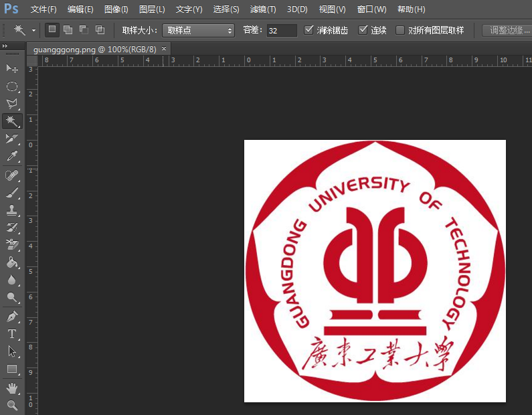This screenshot has width=532, height=415.
Task: Toggle the 连续 contiguous checkbox
Action: [x=363, y=30]
